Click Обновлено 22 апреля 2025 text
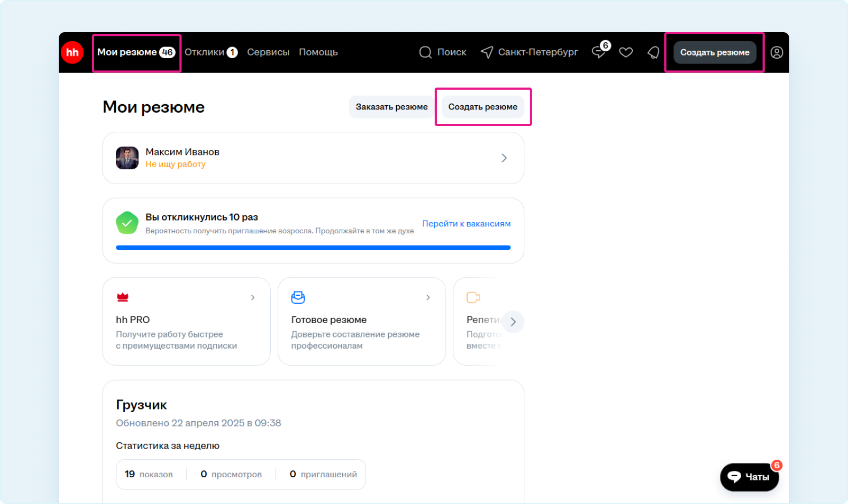Image resolution: width=848 pixels, height=504 pixels. [199, 423]
